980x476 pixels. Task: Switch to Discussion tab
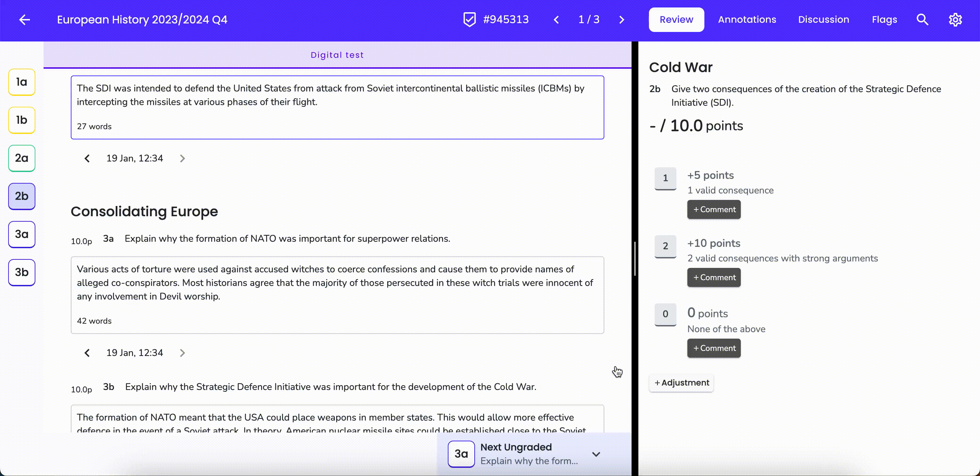point(823,20)
